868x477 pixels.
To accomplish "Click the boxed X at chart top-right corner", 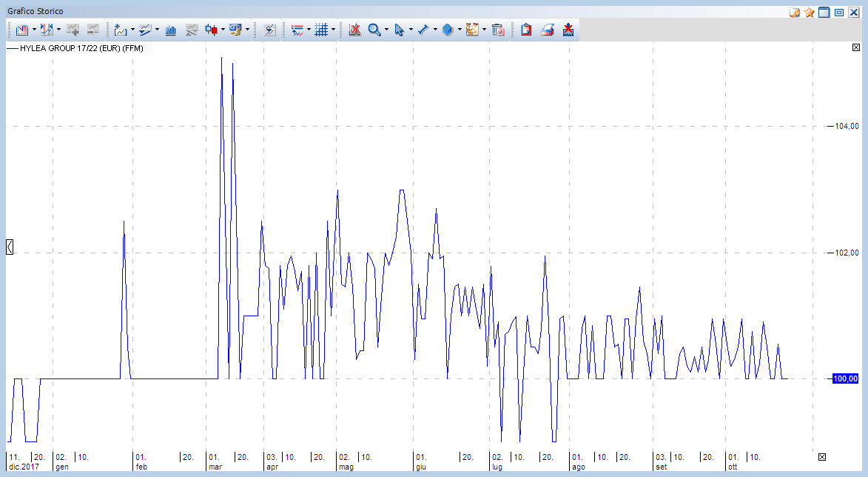I will (x=856, y=48).
